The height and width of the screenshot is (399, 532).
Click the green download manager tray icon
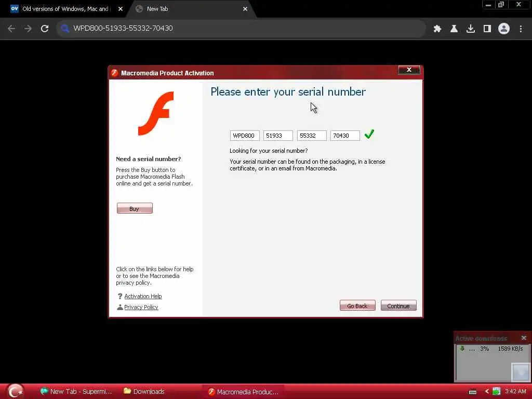coord(496,391)
